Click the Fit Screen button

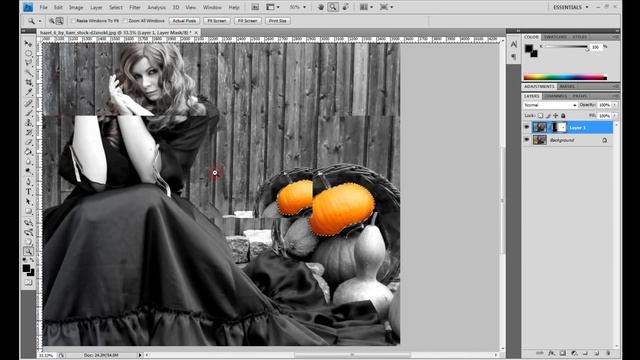[x=217, y=21]
